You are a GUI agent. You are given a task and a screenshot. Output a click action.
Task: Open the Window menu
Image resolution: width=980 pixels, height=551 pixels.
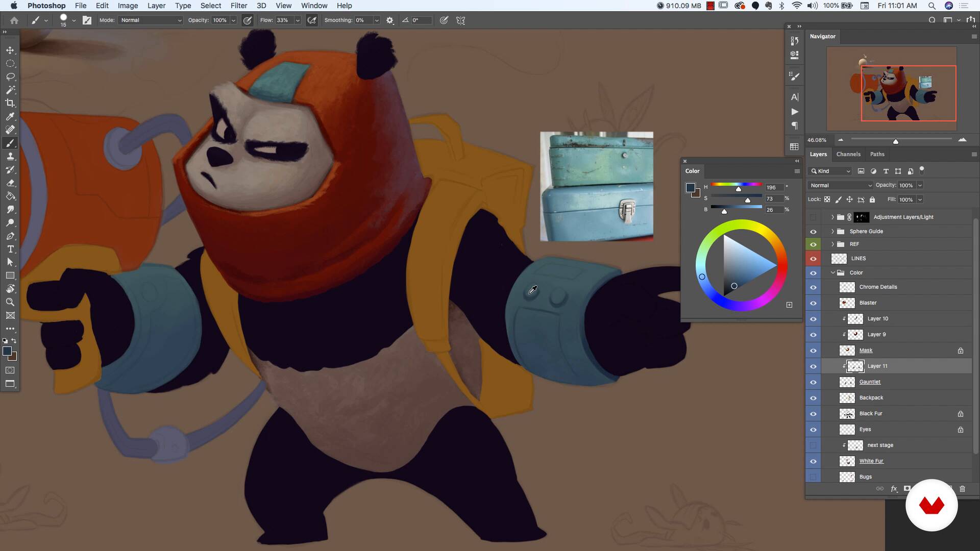314,6
